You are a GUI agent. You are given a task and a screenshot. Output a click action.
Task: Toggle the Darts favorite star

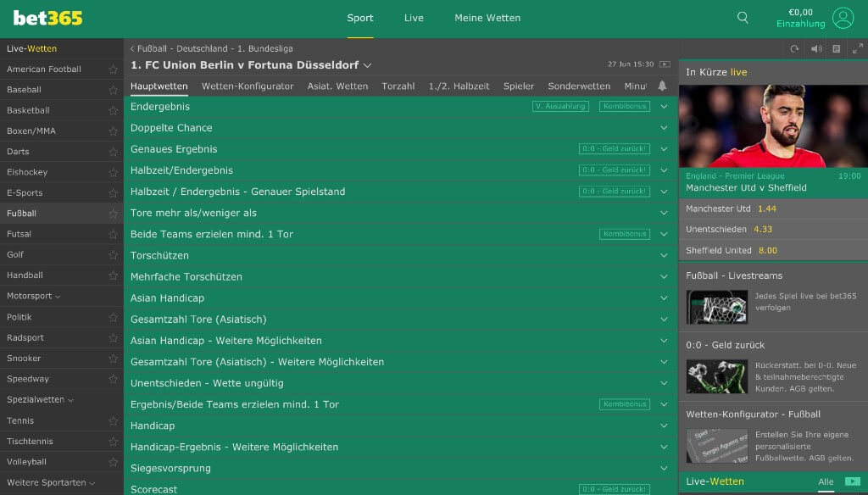pyautogui.click(x=113, y=152)
